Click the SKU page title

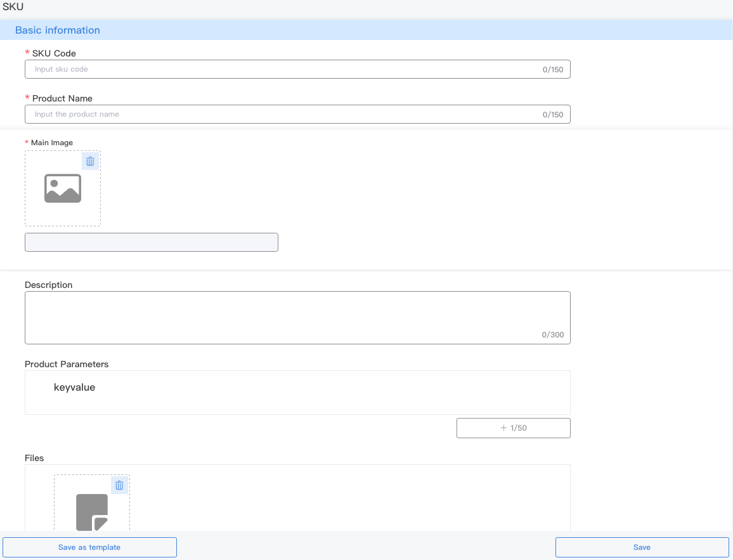13,6
